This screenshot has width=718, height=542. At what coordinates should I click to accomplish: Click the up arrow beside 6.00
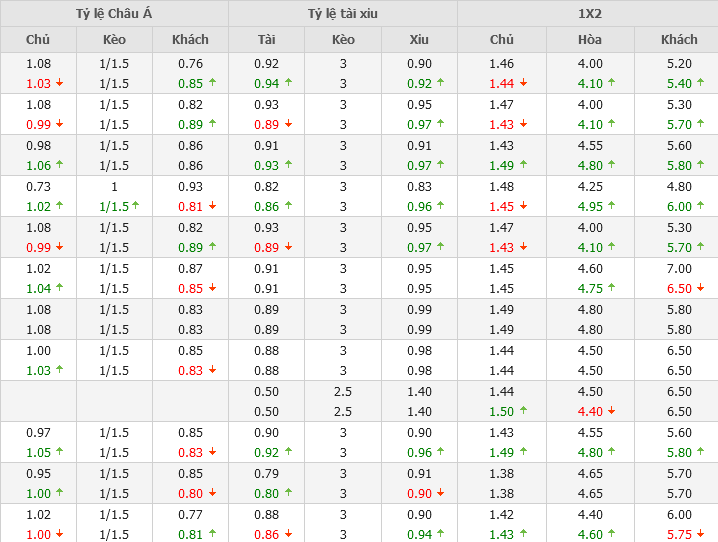click(700, 206)
